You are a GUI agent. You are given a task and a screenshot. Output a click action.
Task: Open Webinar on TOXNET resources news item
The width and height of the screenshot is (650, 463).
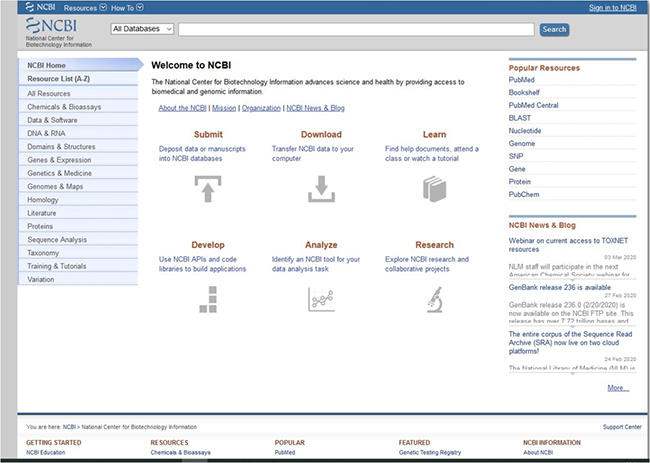click(x=568, y=245)
